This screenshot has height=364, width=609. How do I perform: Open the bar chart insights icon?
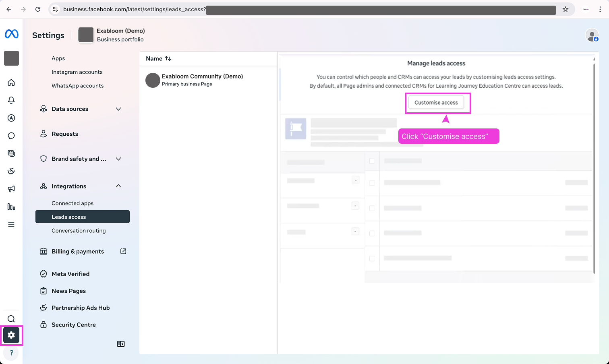tap(11, 206)
